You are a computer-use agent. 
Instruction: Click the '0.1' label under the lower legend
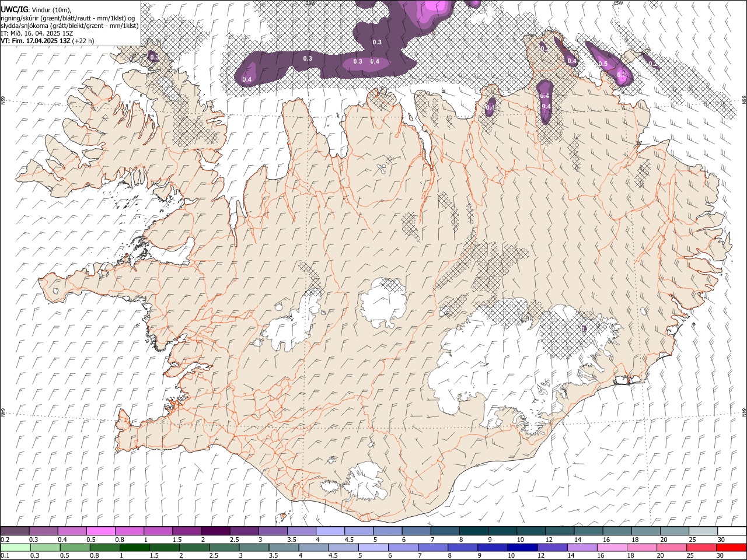[5, 556]
